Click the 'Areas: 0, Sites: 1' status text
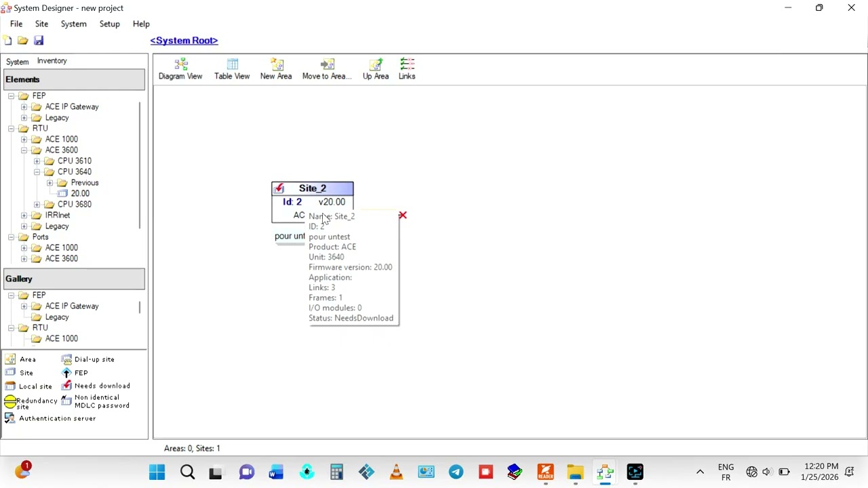Image resolution: width=868 pixels, height=488 pixels. coord(192,448)
